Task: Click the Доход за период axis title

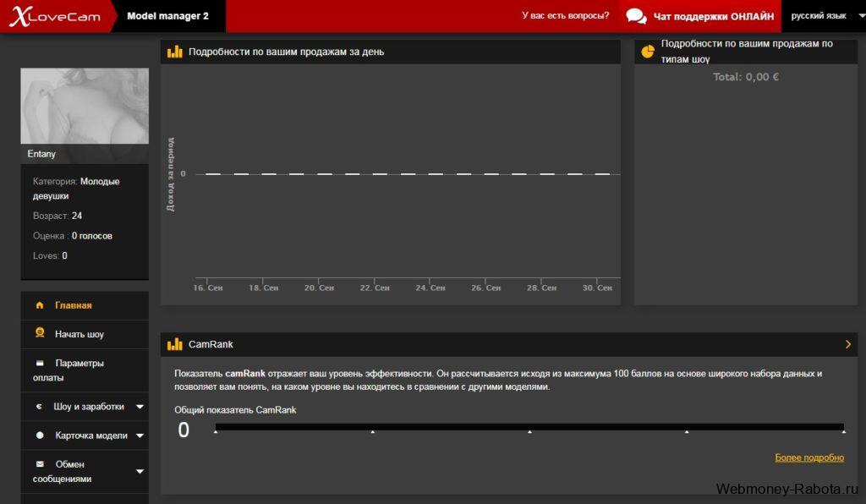Action: [x=170, y=174]
